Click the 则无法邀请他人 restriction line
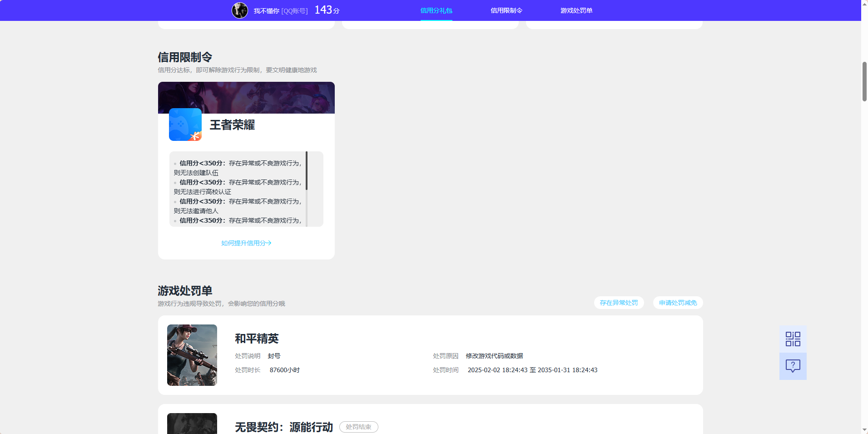The height and width of the screenshot is (434, 868). point(196,211)
